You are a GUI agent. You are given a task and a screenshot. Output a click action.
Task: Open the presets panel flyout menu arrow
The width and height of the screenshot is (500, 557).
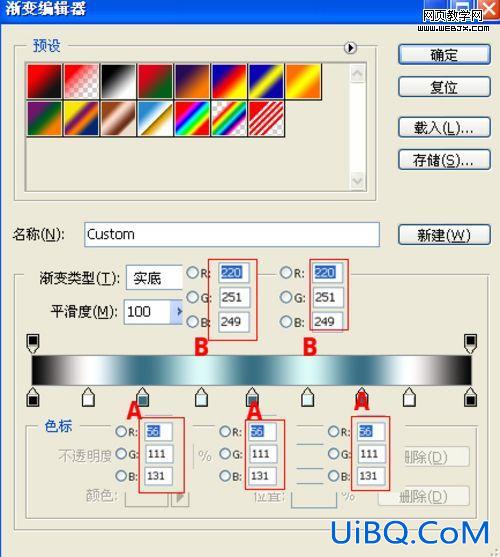click(x=350, y=48)
